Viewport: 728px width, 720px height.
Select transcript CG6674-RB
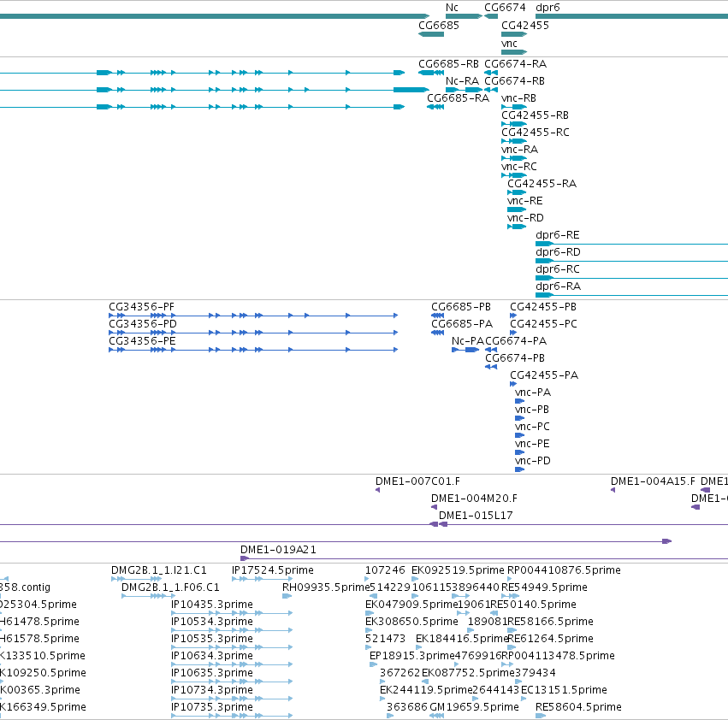514,80
